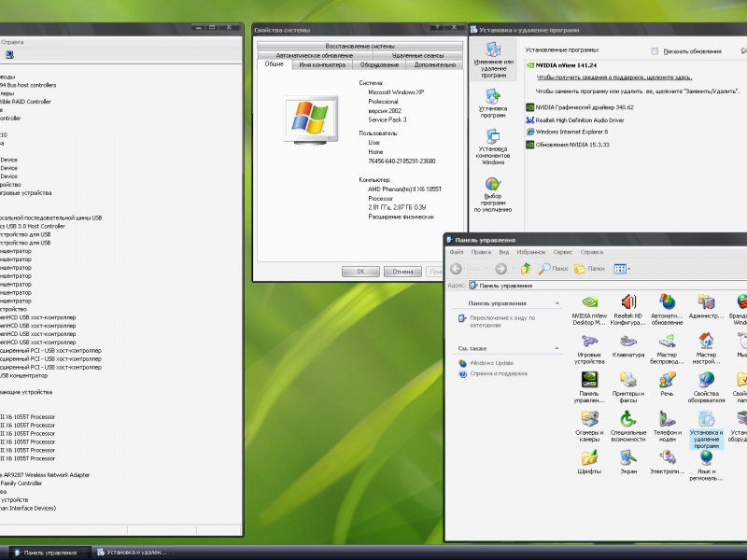Viewport: 747px width, 560px height.
Task: Open the Realtek HD configuration icon
Action: [628, 310]
